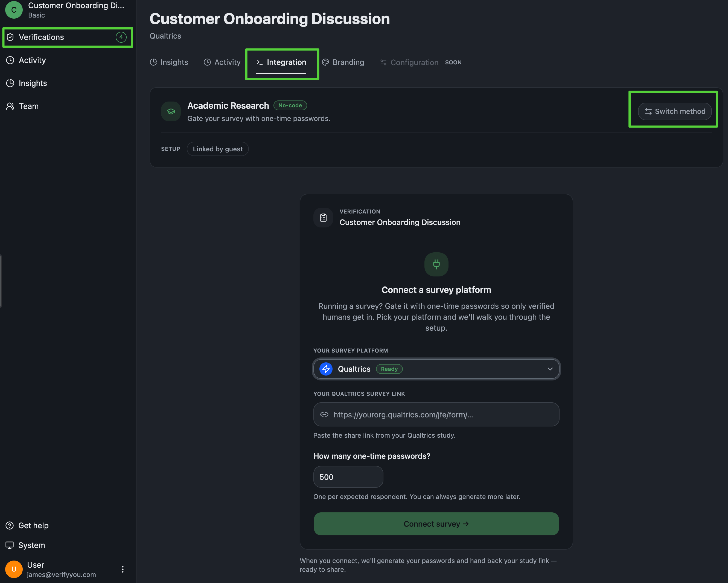728x583 pixels.
Task: Click the Get help question mark icon
Action: (10, 526)
